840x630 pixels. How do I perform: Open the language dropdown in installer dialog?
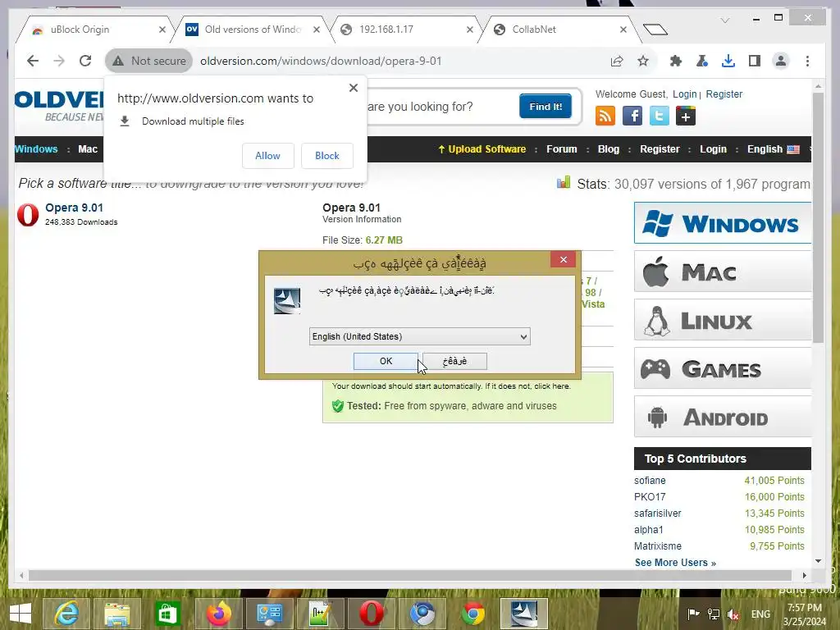[419, 336]
